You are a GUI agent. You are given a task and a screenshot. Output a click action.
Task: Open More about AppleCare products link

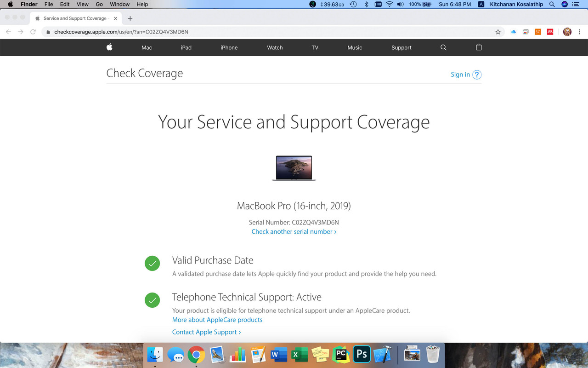pos(217,320)
